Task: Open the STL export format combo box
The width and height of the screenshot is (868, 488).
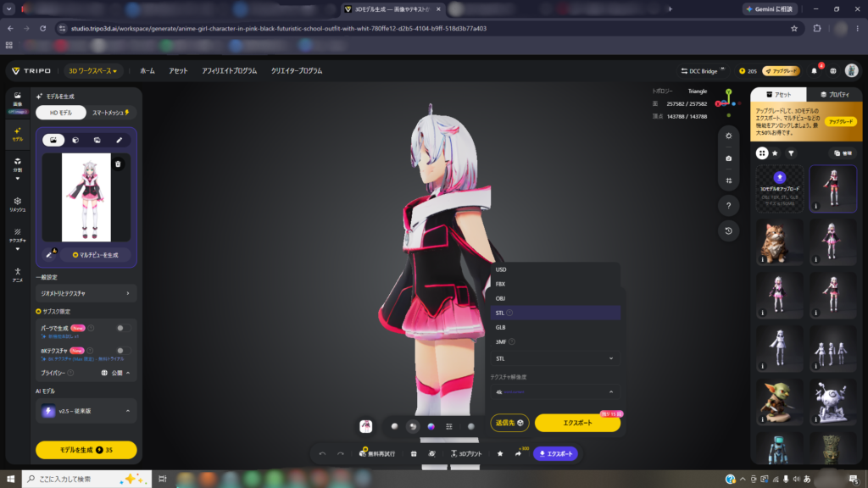Action: coord(554,358)
